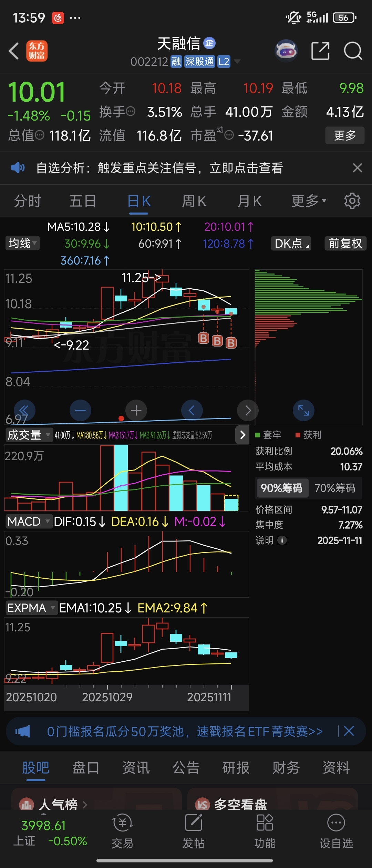Select the 70%筹码 toggle

coord(335,488)
